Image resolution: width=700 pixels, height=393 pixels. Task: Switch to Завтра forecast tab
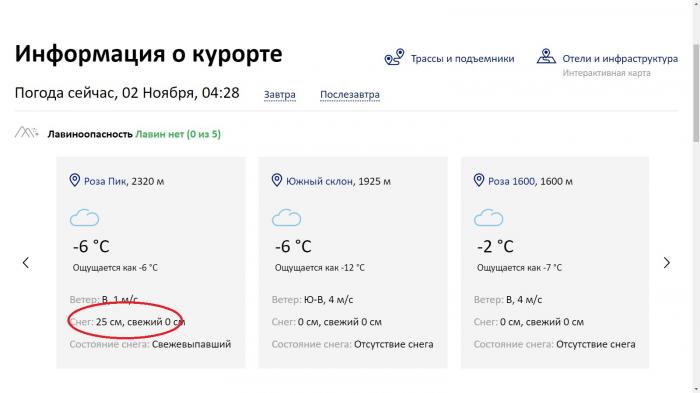point(279,95)
